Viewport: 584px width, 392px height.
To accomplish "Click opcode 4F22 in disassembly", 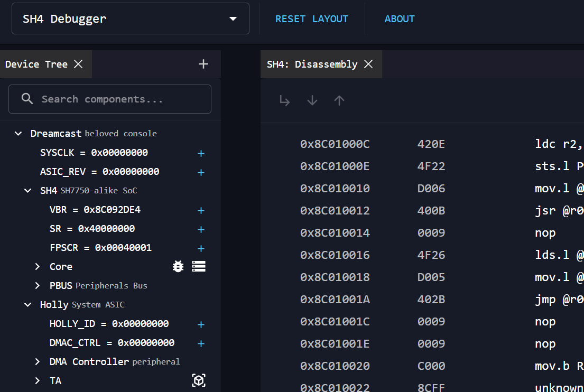I will pyautogui.click(x=431, y=166).
